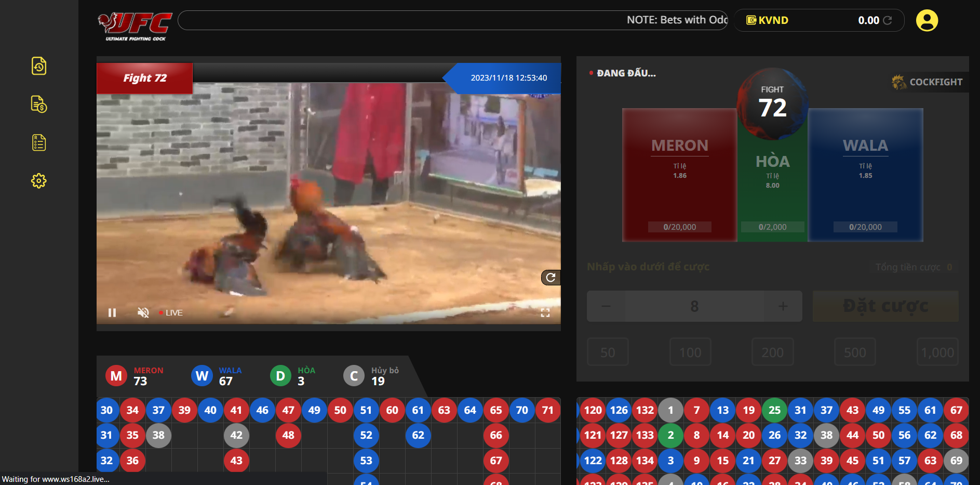Decrease bet amount with minus button
This screenshot has width=980, height=485.
coord(606,306)
